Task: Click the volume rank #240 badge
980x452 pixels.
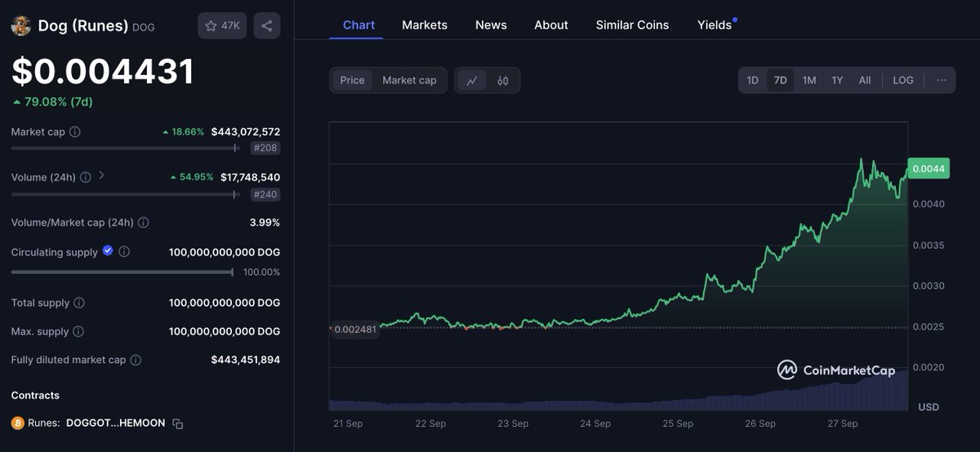Action: click(x=265, y=194)
